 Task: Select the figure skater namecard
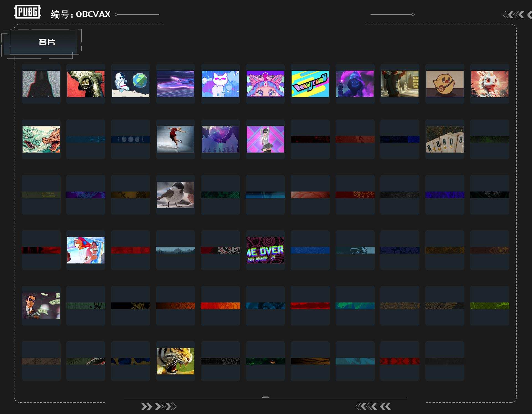click(175, 139)
